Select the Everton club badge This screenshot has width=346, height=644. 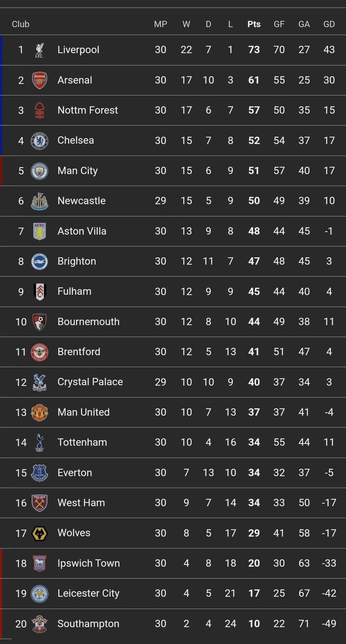39,473
